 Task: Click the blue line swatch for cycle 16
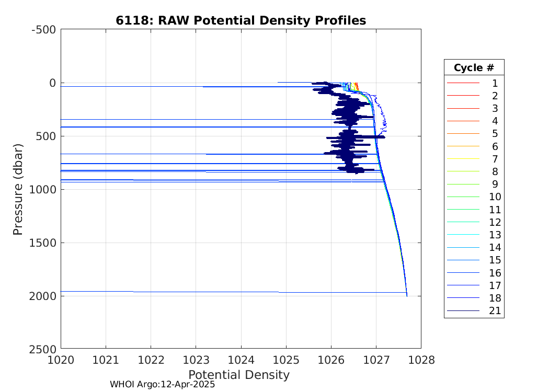(x=463, y=273)
